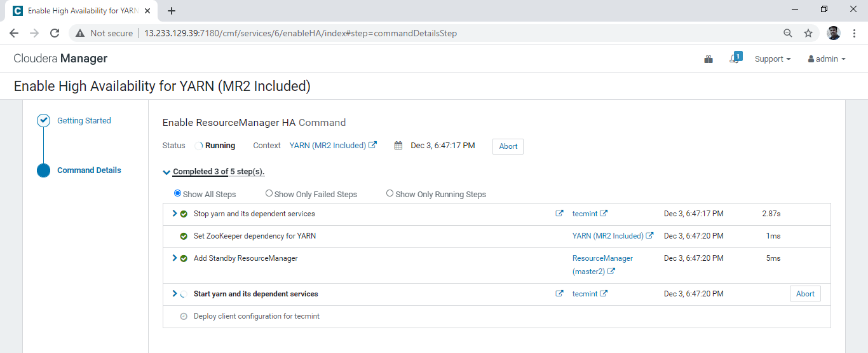
Task: Bookmark this page with star icon
Action: click(x=808, y=33)
